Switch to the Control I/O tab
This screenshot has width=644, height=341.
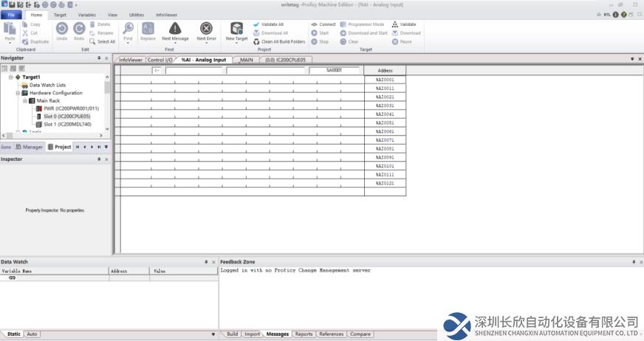click(160, 60)
